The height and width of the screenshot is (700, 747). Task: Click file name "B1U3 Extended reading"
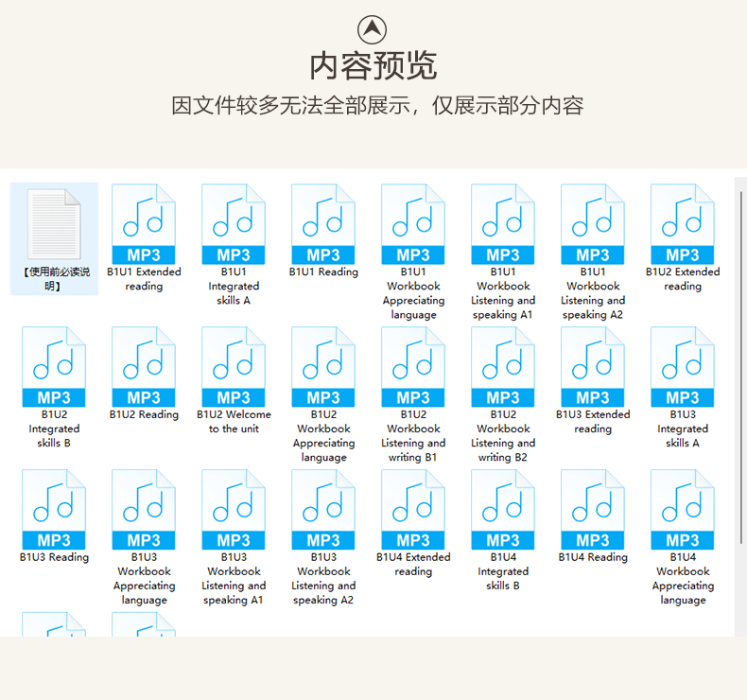pos(593,421)
